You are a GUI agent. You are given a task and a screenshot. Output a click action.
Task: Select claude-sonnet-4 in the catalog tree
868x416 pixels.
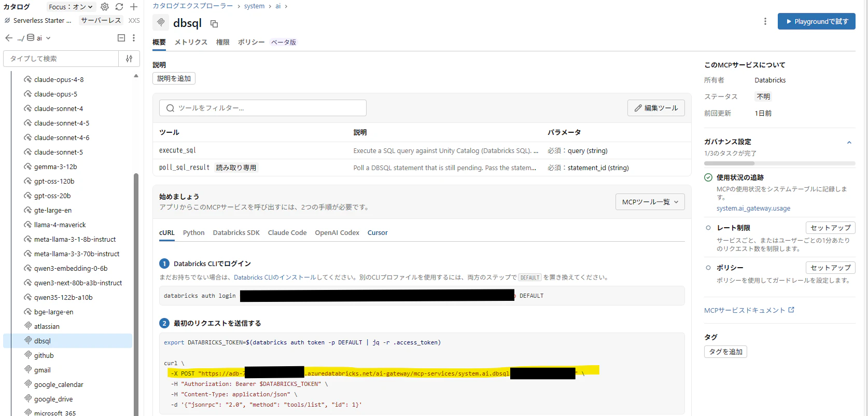pos(59,108)
